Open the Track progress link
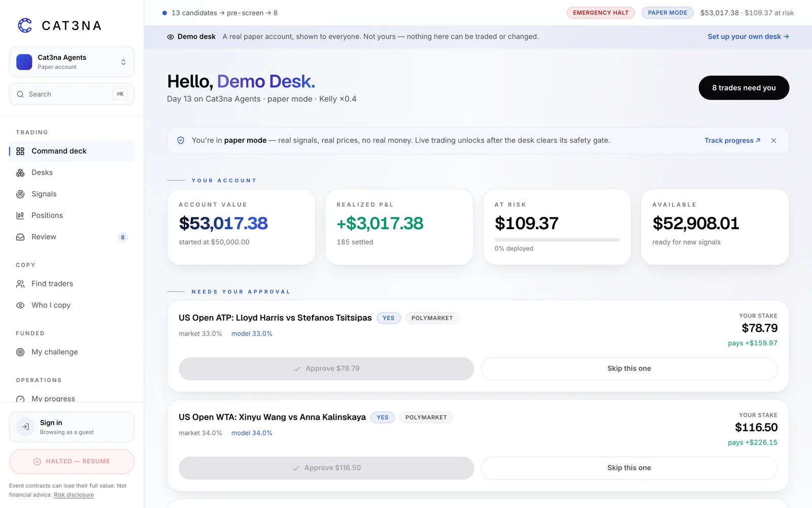This screenshot has height=508, width=812. (x=732, y=141)
